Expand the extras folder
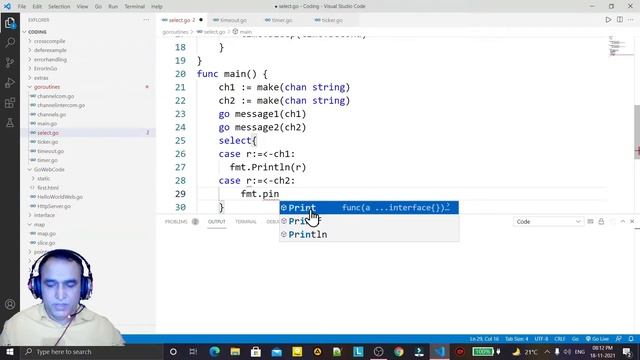Viewport: 640px width, 360px height. click(x=41, y=78)
